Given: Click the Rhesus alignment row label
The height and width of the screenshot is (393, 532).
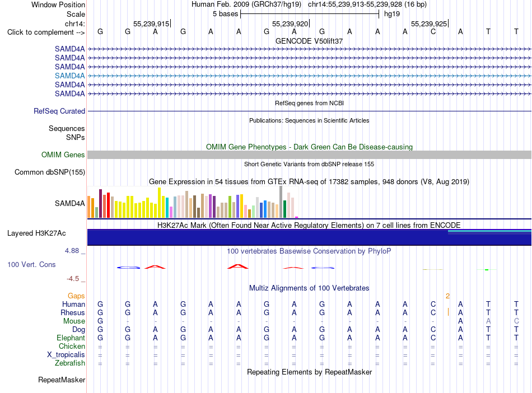Looking at the screenshot, I should pos(73,312).
